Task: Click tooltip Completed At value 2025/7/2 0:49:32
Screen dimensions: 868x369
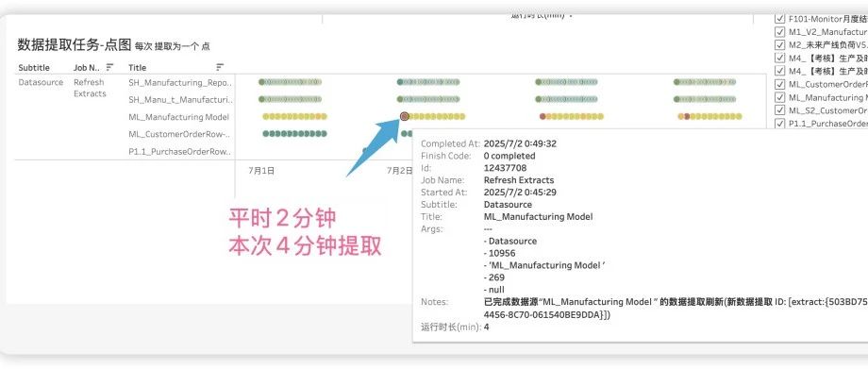Action: 520,143
